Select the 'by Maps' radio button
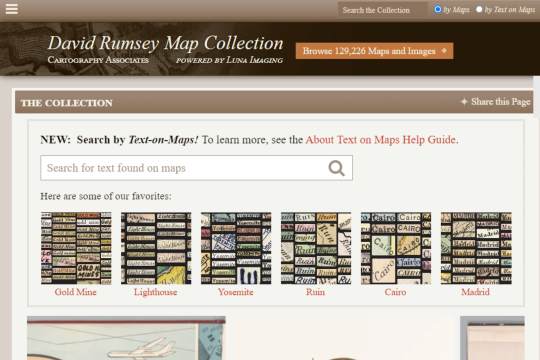Screen dimensions: 540x360 click(438, 9)
